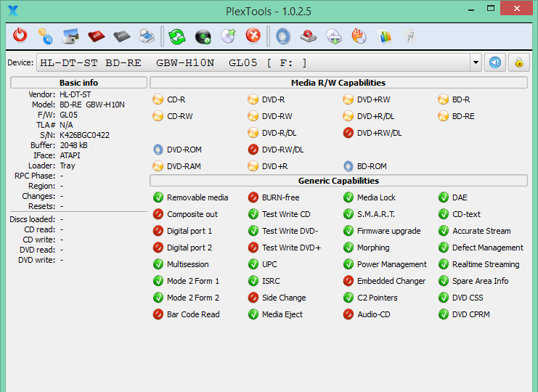
Task: Click the Realtime Streaming label
Action: [486, 264]
